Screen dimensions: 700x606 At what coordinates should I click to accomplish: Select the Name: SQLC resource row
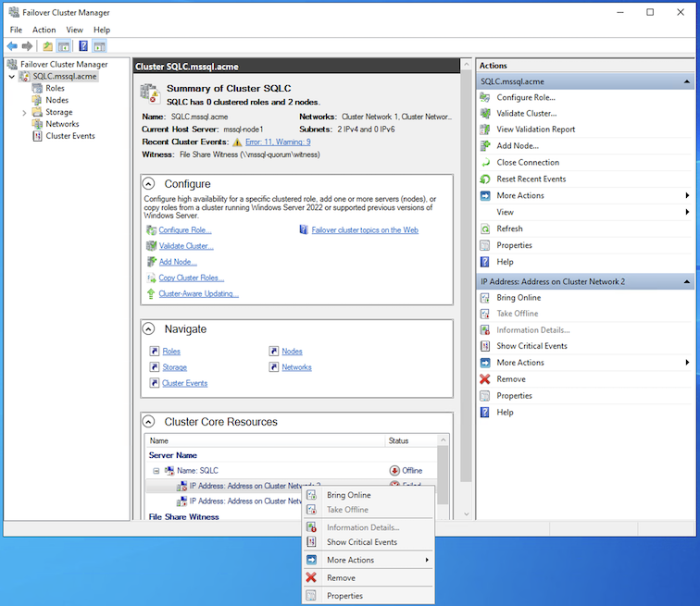click(291, 471)
